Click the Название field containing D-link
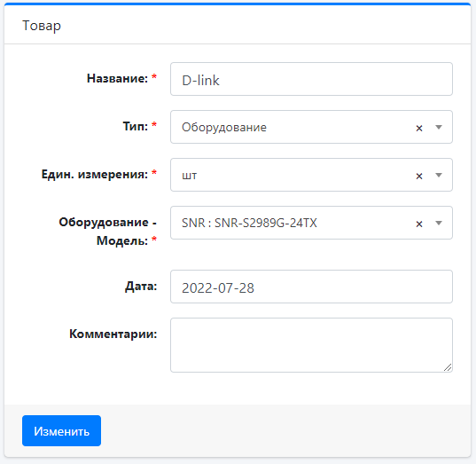This screenshot has width=476, height=464. pos(311,79)
